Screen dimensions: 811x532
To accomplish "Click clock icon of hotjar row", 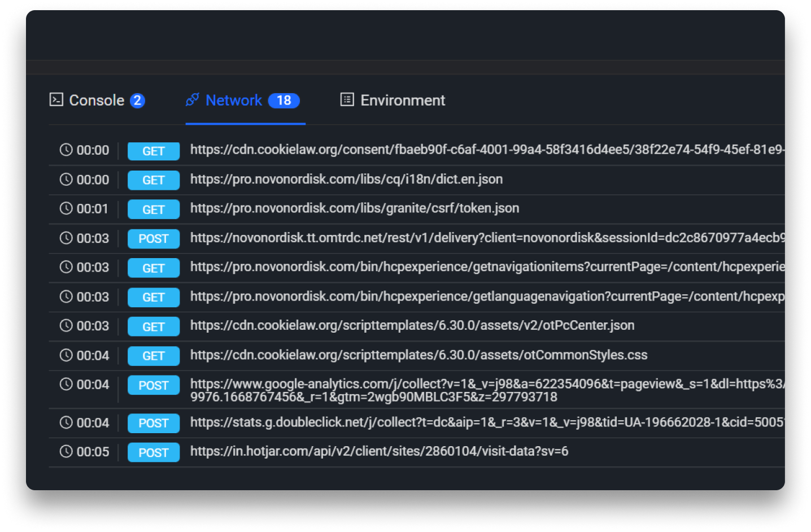I will (x=66, y=452).
